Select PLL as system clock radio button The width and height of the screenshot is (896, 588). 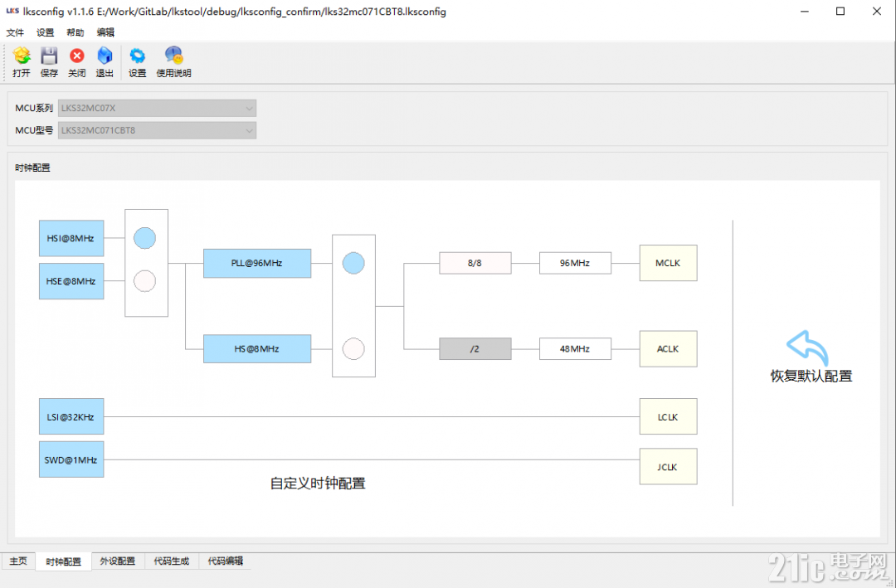pyautogui.click(x=353, y=263)
